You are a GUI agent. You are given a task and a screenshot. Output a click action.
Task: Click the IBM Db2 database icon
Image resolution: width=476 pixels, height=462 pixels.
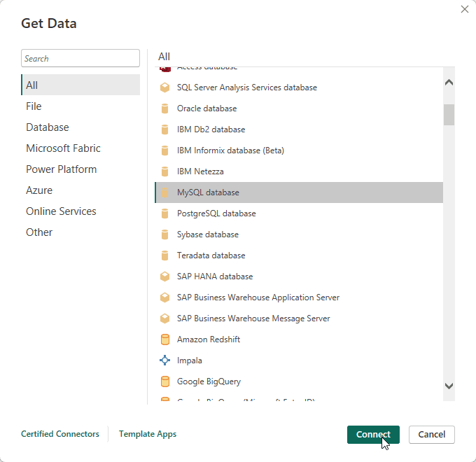[x=164, y=129]
